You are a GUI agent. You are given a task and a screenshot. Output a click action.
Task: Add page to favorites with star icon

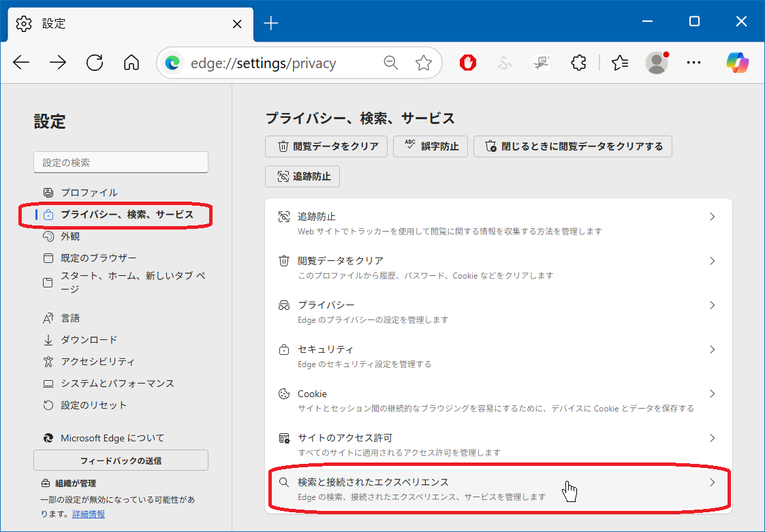click(x=424, y=63)
